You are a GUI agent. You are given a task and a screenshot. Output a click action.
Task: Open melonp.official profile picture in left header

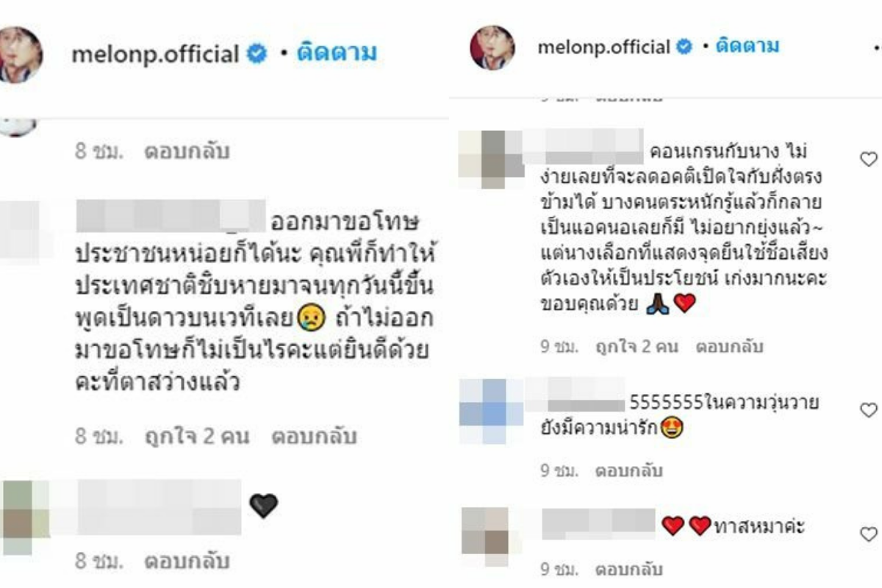point(18,54)
